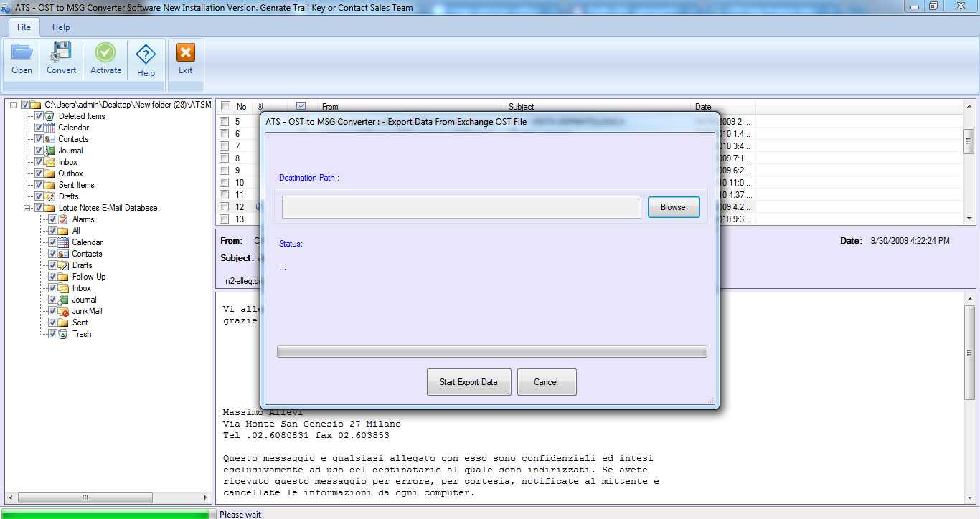Check the checkbox for message row 13
Screen dimensions: 980x519
pos(225,219)
